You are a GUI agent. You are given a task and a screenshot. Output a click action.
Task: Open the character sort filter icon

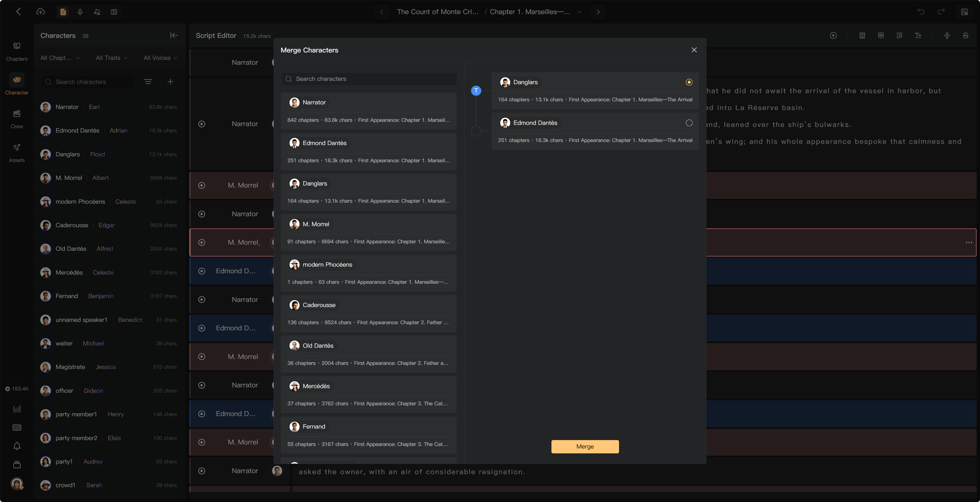(148, 82)
